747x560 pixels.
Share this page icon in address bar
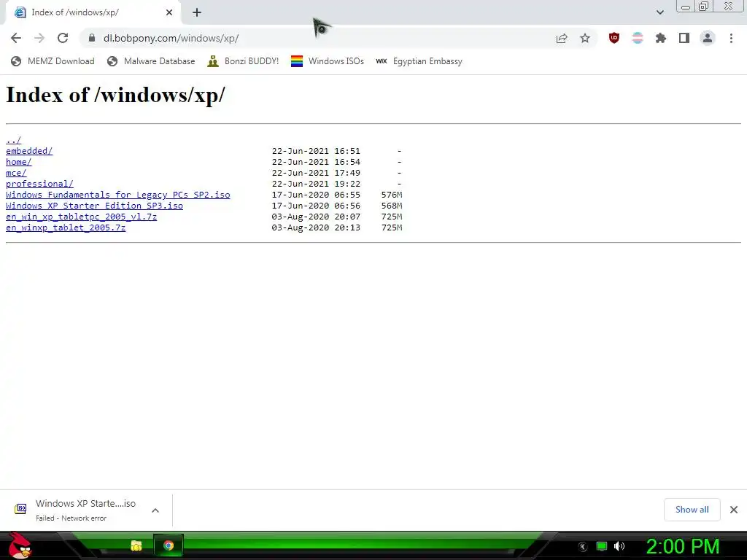[x=562, y=38]
